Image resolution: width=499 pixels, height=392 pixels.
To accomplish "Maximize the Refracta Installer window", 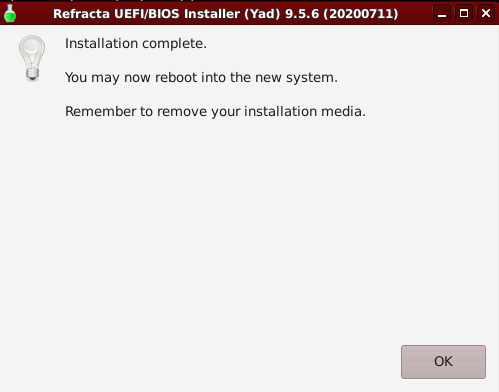I will pyautogui.click(x=464, y=13).
